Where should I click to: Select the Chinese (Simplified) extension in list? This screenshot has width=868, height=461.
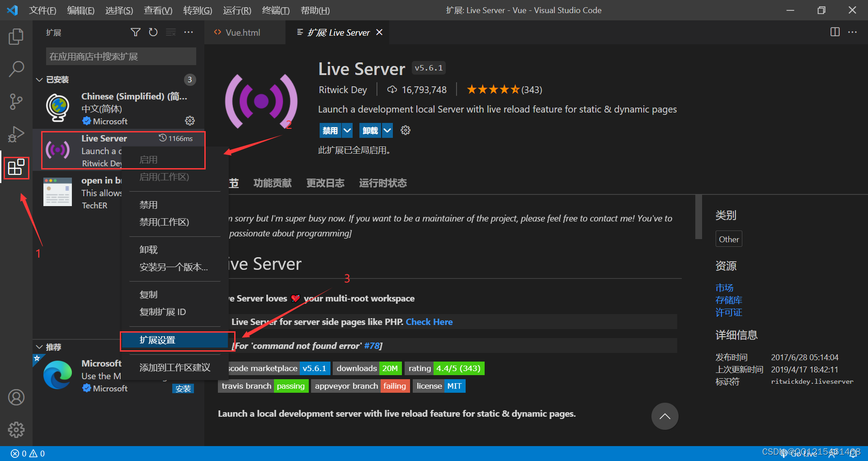[x=118, y=108]
